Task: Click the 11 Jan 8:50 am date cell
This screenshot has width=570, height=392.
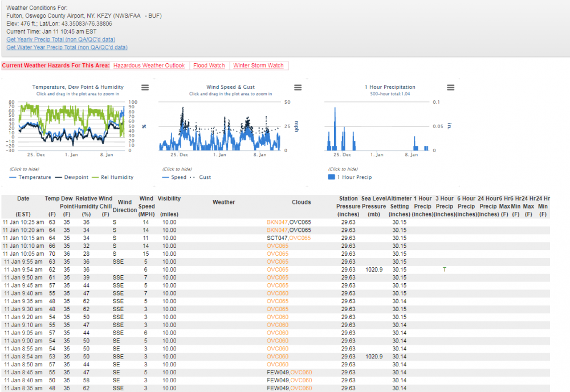Action: tap(23, 365)
